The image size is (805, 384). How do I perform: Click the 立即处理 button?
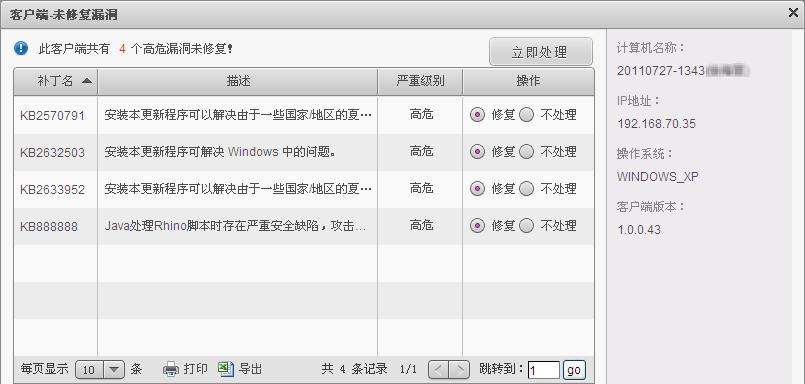pyautogui.click(x=541, y=52)
